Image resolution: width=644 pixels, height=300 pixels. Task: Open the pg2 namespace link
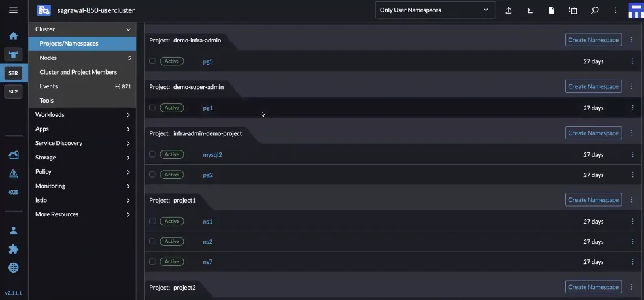(208, 175)
